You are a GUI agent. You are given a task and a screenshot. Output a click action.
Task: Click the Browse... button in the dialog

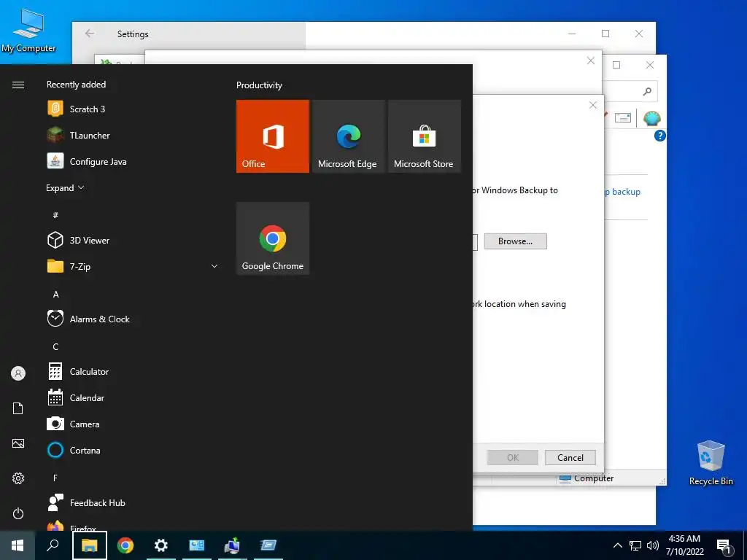pos(516,241)
